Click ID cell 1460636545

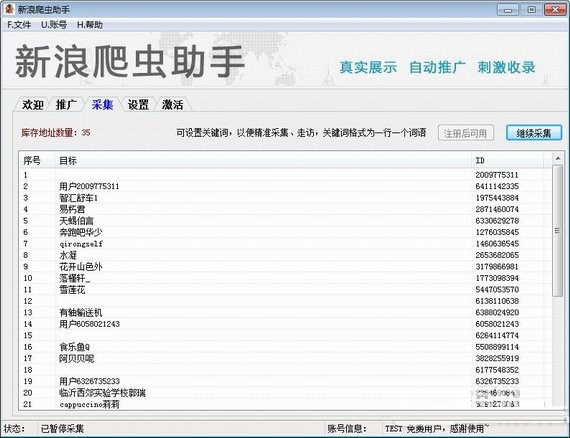tap(497, 244)
